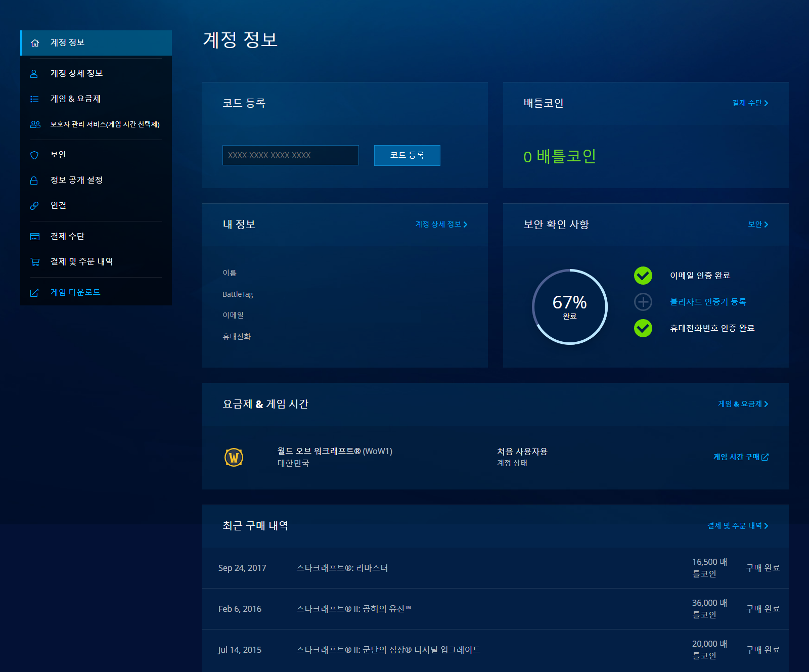Screen dimensions: 809x672
Task: Click the people icon for 보호자 관리 서비스
Action: 35,124
